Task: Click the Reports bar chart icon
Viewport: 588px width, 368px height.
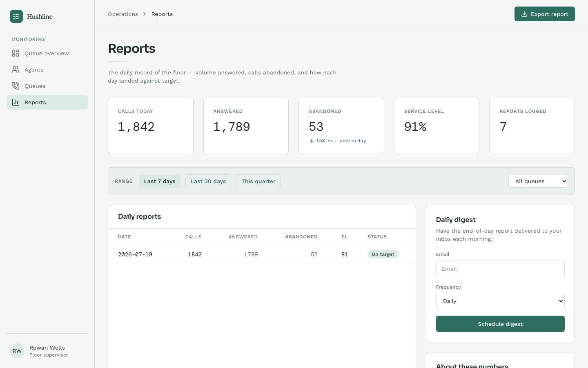Action: pyautogui.click(x=16, y=102)
